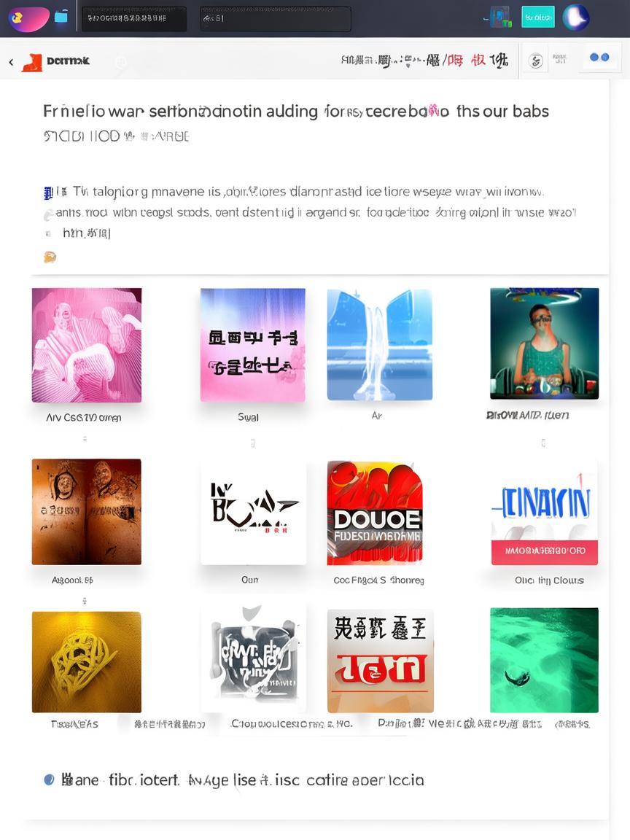Click the first dark input field in top bar
The width and height of the screenshot is (630, 840).
point(134,18)
